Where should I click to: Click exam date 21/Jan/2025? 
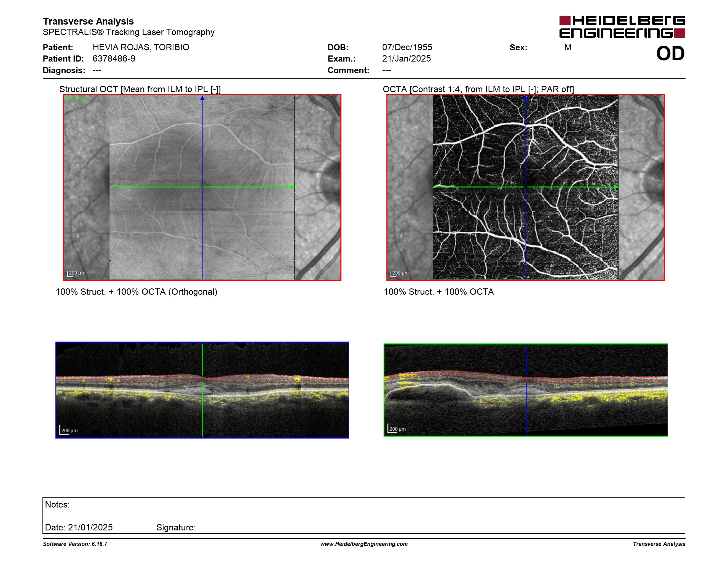406,59
